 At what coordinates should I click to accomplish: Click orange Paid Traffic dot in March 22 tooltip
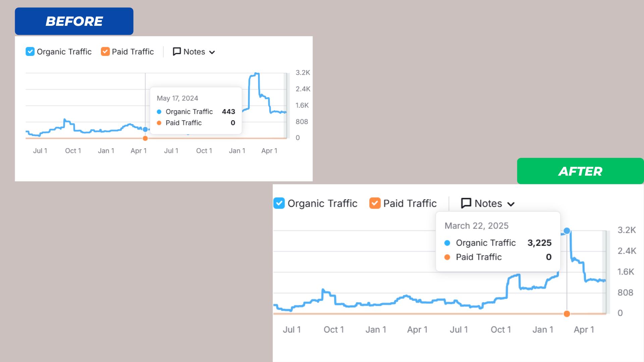pos(447,257)
